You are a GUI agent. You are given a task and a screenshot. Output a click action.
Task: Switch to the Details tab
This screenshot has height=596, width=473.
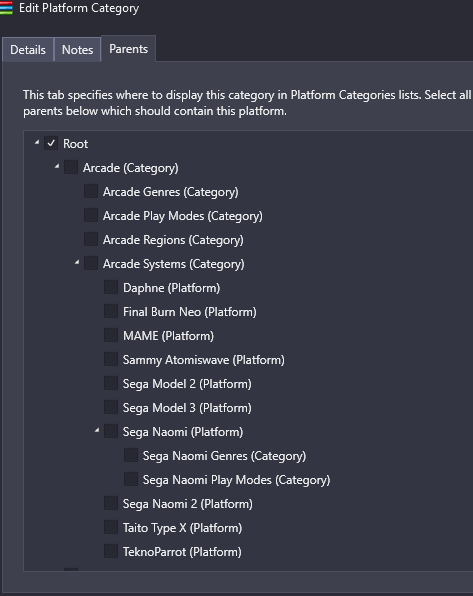[x=28, y=50]
